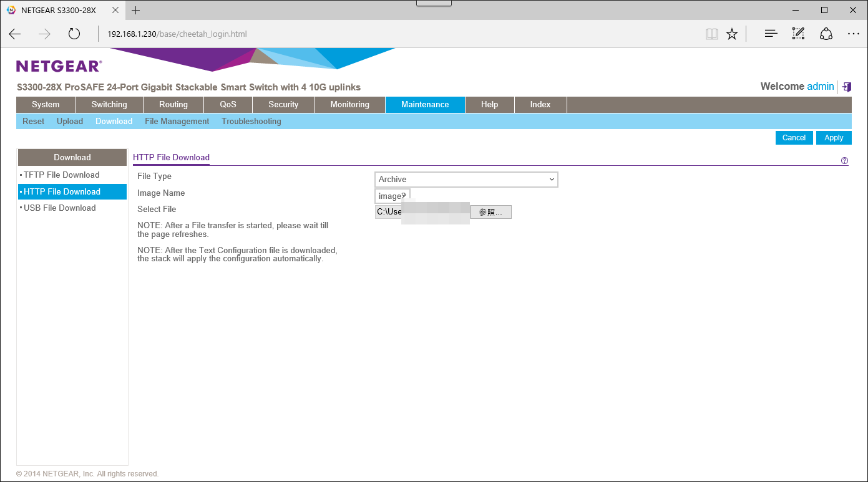Viewport: 868px width, 482px height.
Task: Go back to the previous page
Action: coord(15,34)
